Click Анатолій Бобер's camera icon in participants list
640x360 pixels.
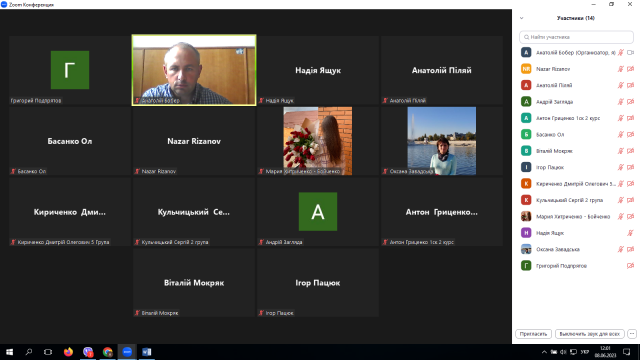coord(631,52)
